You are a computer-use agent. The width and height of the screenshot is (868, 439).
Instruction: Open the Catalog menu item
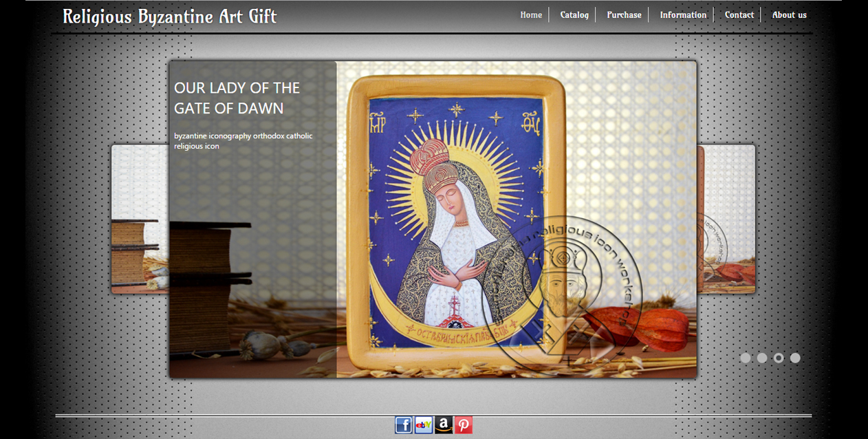click(x=574, y=14)
